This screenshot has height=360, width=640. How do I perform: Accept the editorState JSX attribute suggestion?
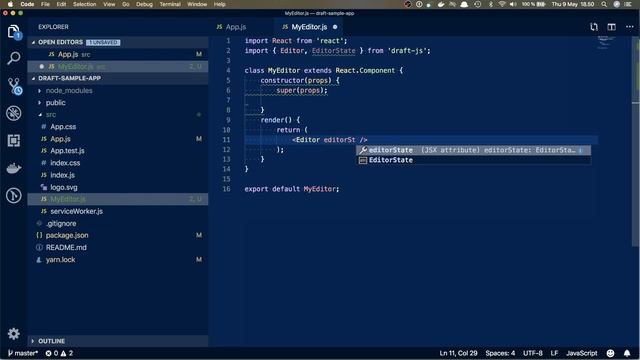(x=473, y=150)
